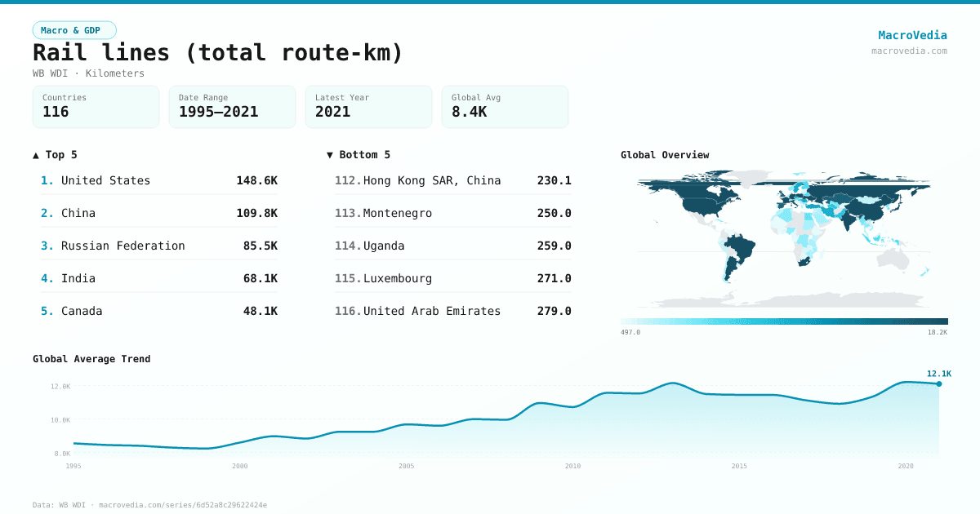980x514 pixels.
Task: Select the Date Range 1995–2021 card
Action: pyautogui.click(x=232, y=106)
